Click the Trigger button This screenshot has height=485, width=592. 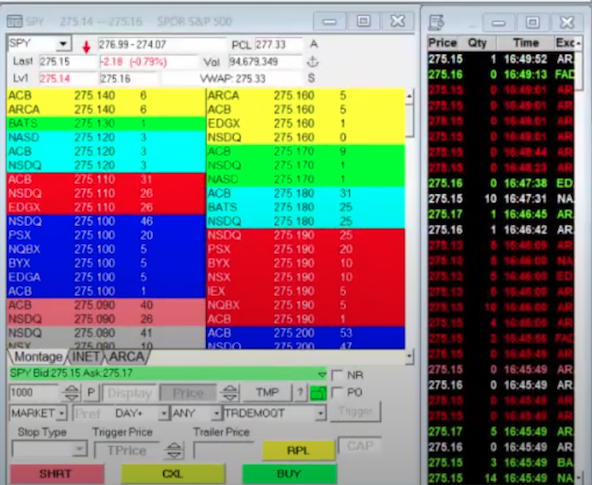[x=356, y=411]
